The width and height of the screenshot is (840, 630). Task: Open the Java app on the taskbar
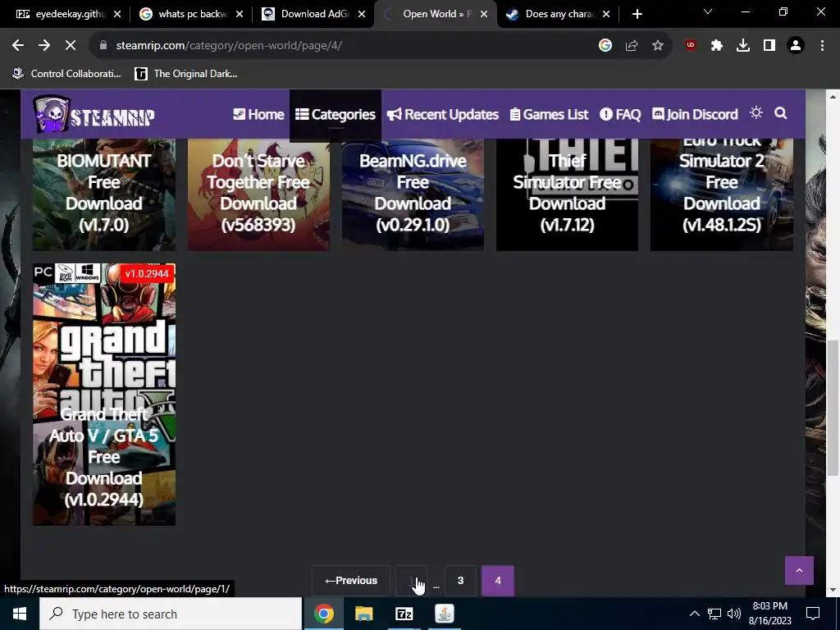pos(444,614)
